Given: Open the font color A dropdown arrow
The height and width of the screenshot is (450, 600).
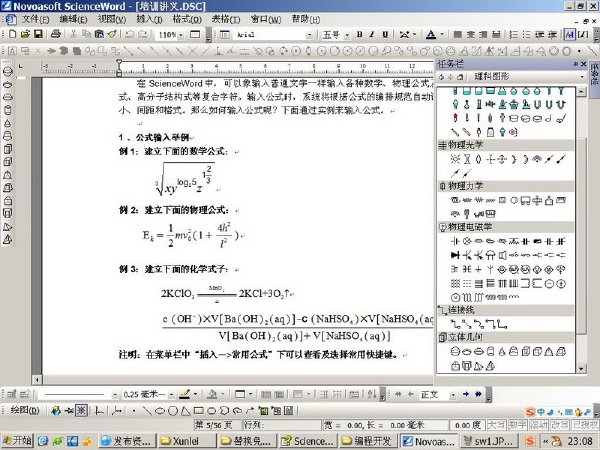Looking at the screenshot, I should (442, 34).
